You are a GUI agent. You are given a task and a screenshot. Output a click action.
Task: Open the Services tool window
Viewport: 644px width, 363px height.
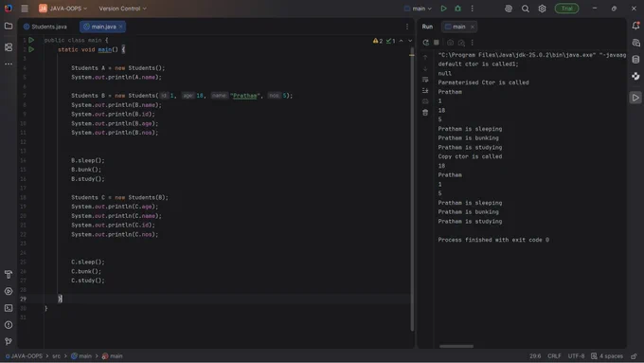click(x=9, y=291)
